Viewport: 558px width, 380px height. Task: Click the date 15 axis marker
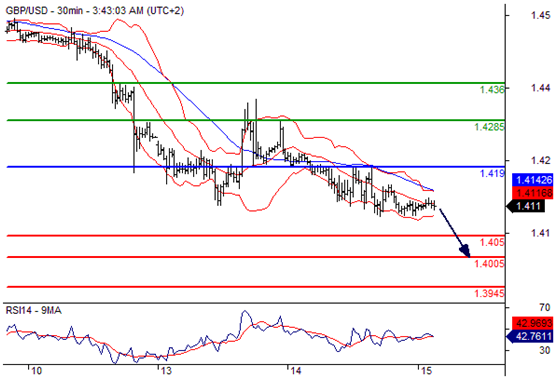tap(425, 371)
